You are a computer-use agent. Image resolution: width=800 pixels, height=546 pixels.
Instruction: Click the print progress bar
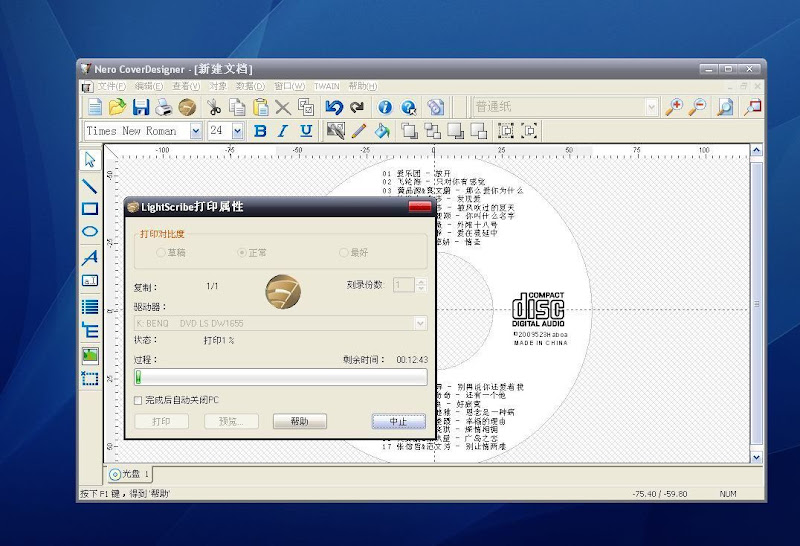click(281, 377)
